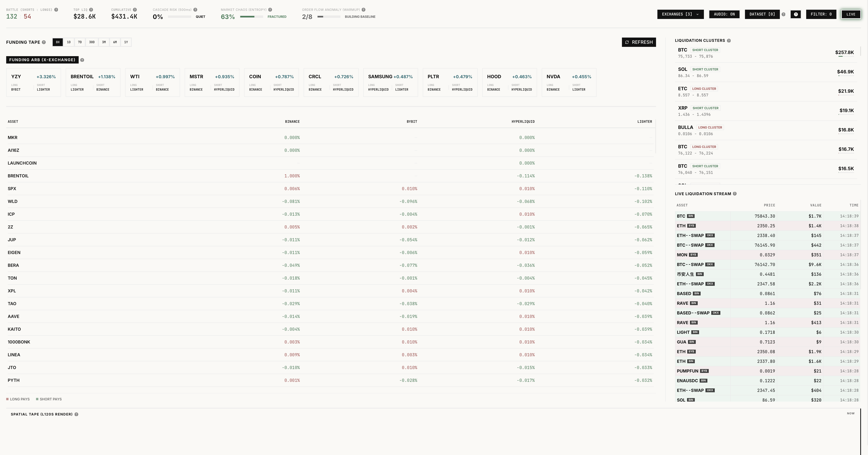Select the 1Y timeframe tab
This screenshot has width=868, height=455.
point(126,42)
